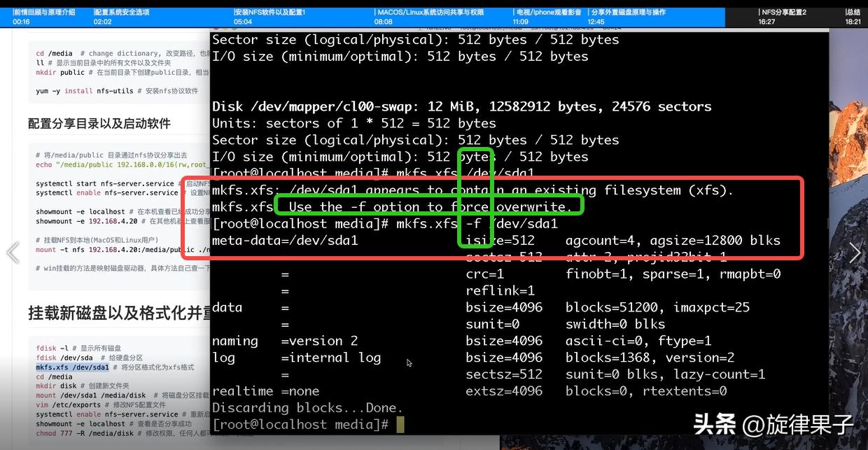Image resolution: width=868 pixels, height=450 pixels.
Task: Click the echo "/media/public 192.168.0.0/16 line
Action: 122,164
